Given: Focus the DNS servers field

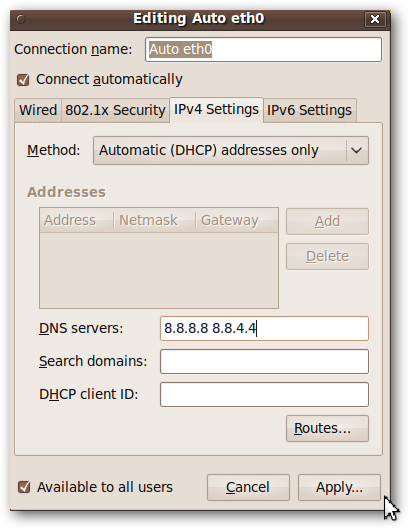Looking at the screenshot, I should 264,328.
